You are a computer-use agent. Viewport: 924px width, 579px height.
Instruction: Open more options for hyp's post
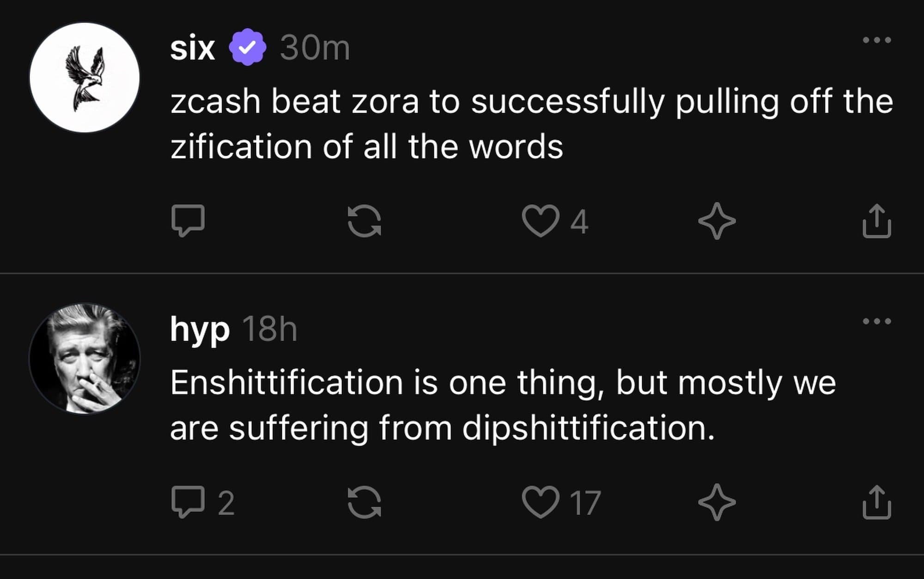tap(876, 321)
